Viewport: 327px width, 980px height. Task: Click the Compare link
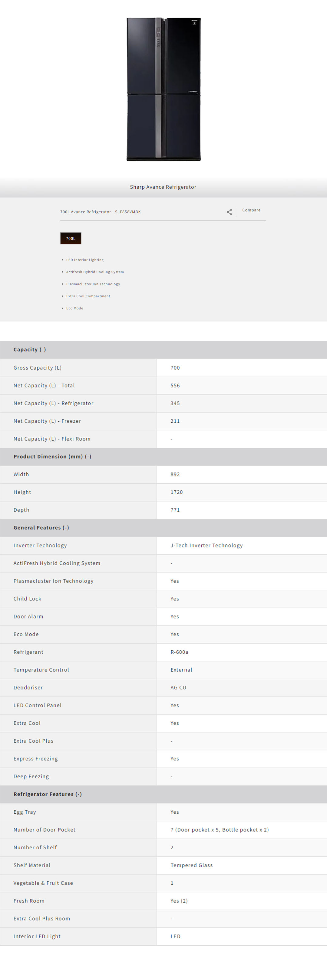251,210
